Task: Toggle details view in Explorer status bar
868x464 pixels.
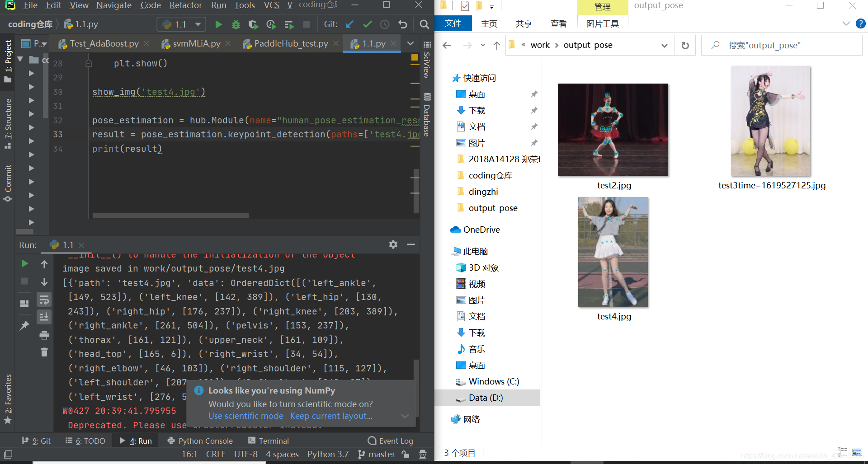Action: (x=842, y=452)
